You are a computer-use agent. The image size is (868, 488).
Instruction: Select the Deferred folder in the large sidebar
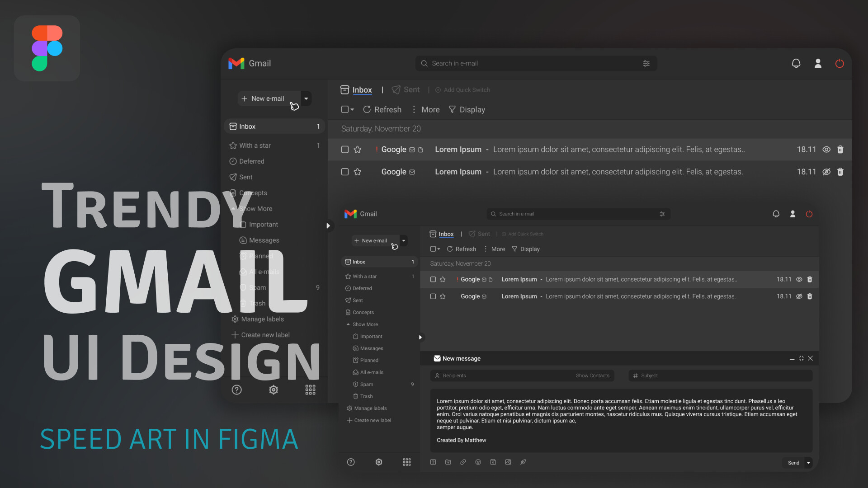pyautogui.click(x=251, y=161)
